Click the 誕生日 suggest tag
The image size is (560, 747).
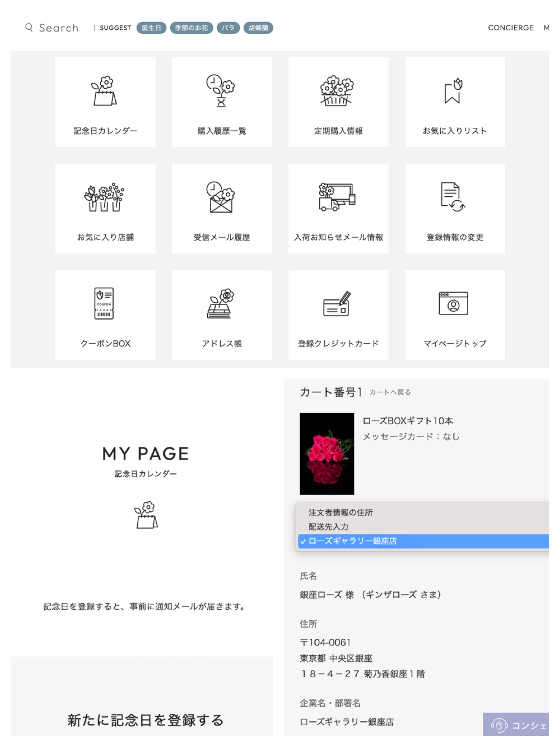point(151,28)
